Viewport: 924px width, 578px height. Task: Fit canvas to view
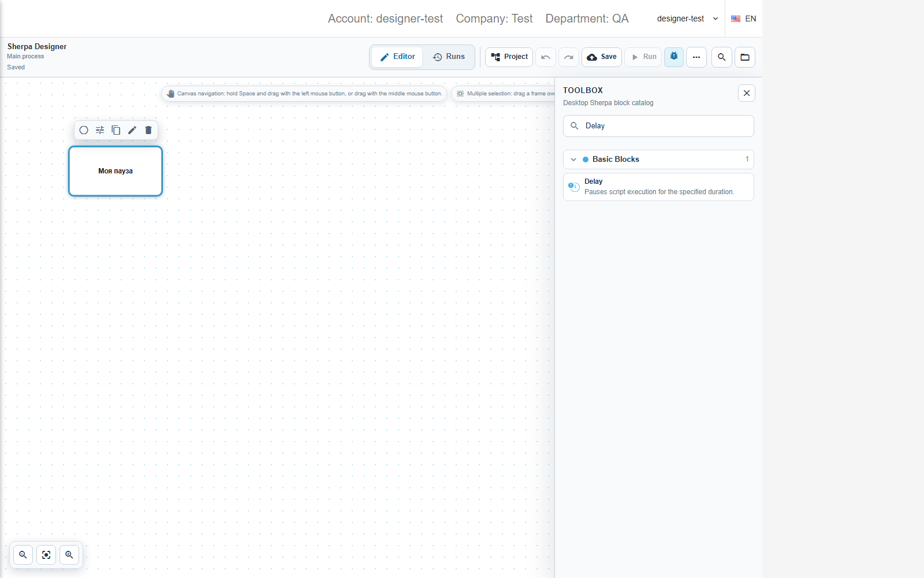click(x=46, y=555)
